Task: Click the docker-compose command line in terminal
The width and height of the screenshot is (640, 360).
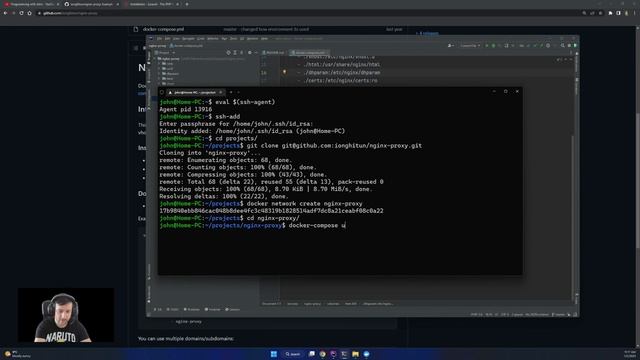Action: [253, 225]
